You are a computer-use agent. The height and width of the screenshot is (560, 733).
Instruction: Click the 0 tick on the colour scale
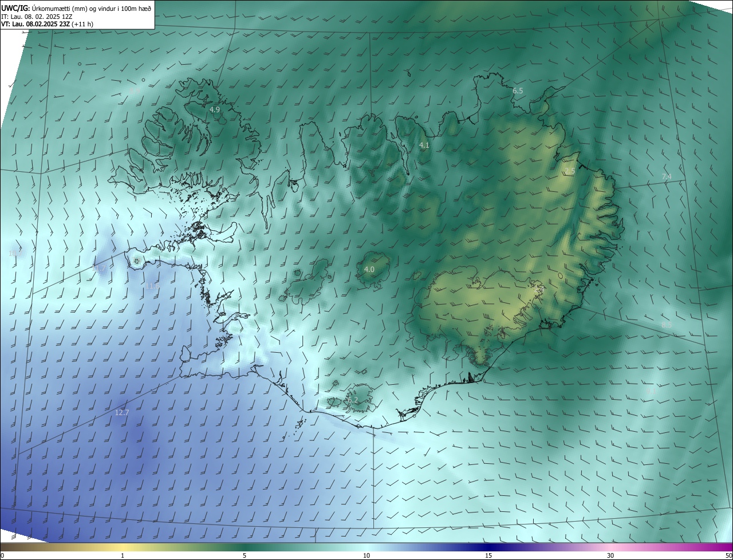(2, 556)
